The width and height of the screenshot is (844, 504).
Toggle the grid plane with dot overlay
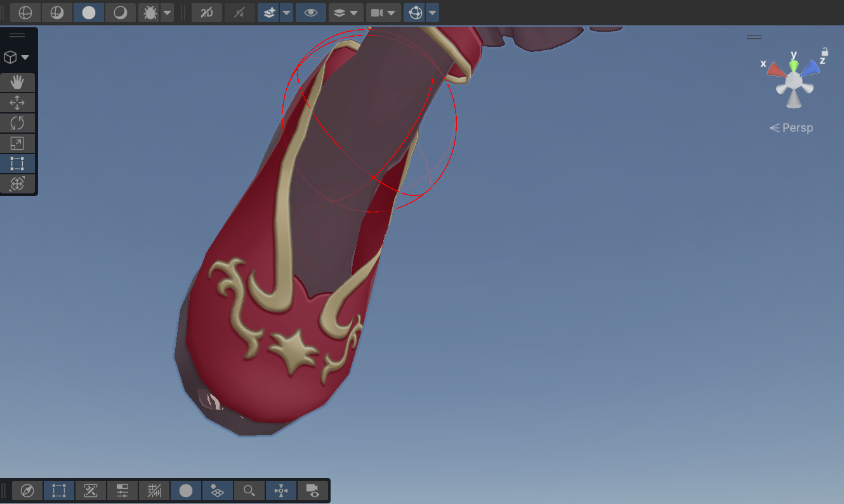[218, 491]
